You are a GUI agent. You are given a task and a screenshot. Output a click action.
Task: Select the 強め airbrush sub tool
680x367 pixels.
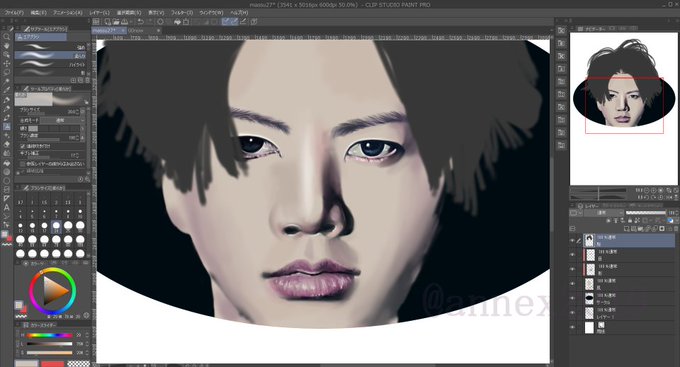[51, 46]
